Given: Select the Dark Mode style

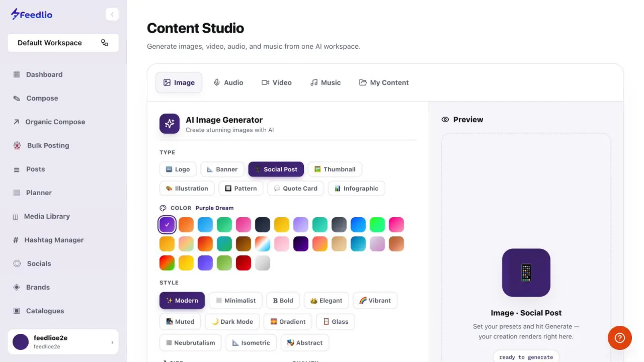Looking at the screenshot, I should [x=231, y=322].
